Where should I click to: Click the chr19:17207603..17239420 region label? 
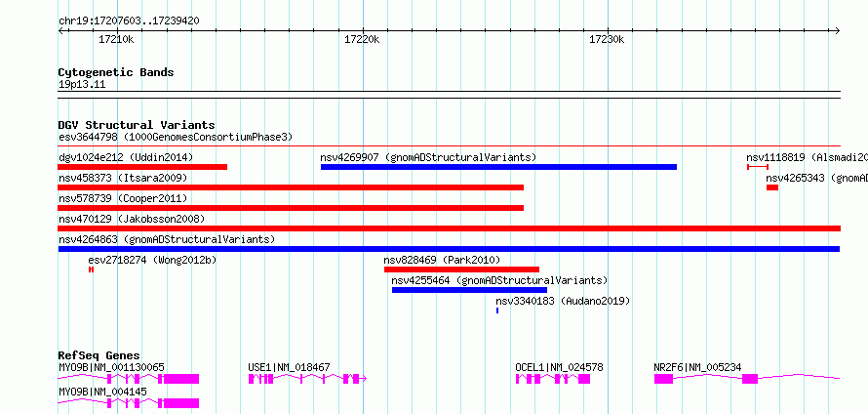coord(129,21)
